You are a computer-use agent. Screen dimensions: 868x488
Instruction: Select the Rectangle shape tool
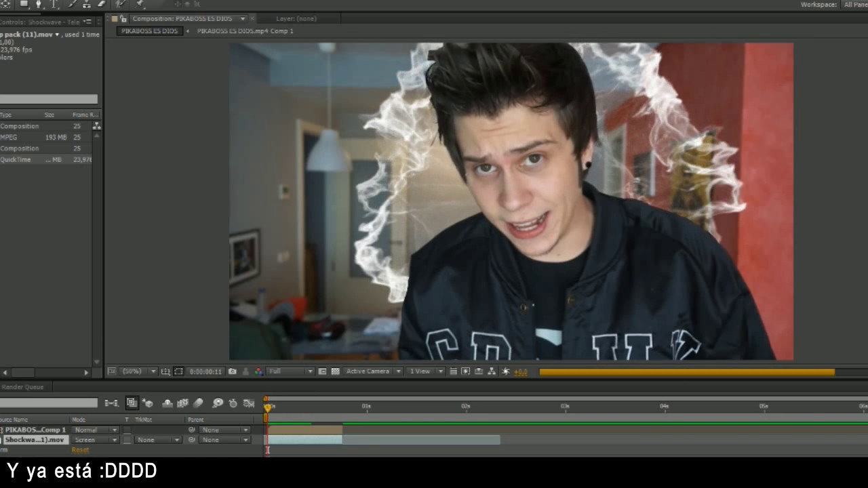(24, 3)
